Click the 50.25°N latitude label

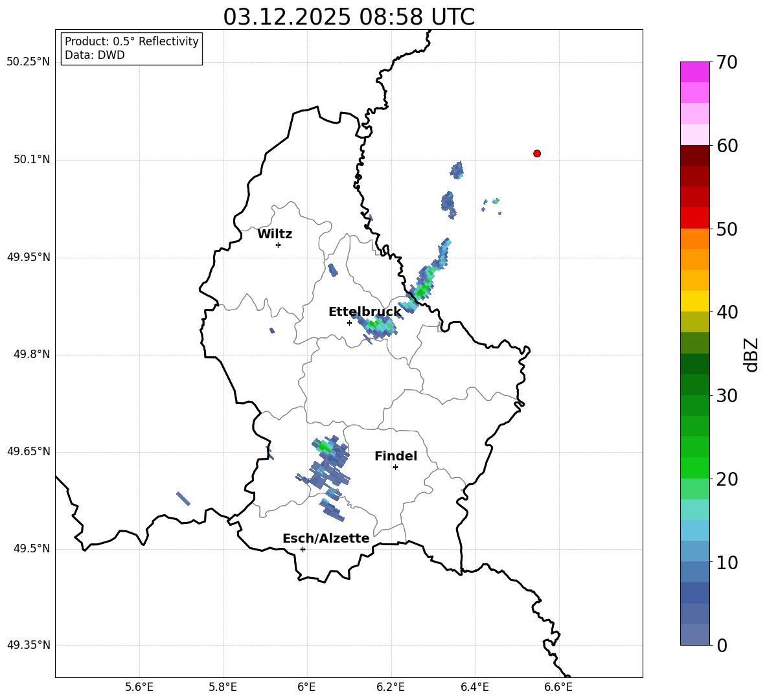[x=29, y=62]
